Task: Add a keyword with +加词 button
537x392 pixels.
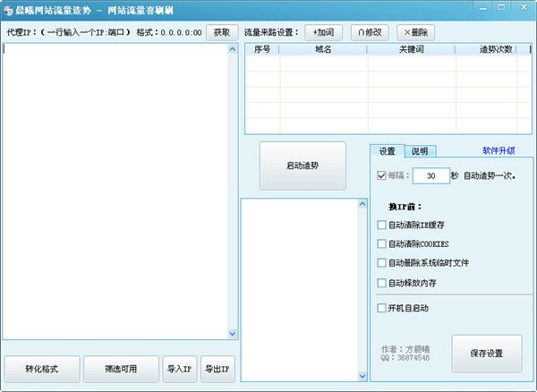Action: click(x=324, y=32)
